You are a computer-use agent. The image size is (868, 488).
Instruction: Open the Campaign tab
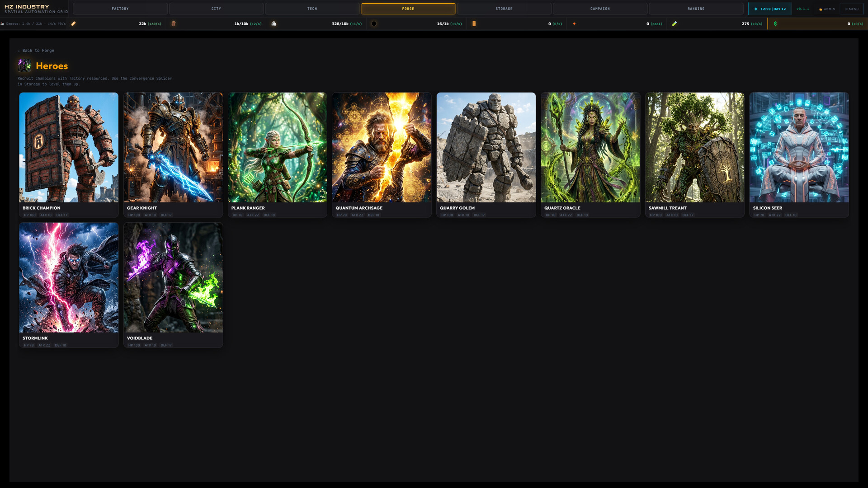click(600, 9)
